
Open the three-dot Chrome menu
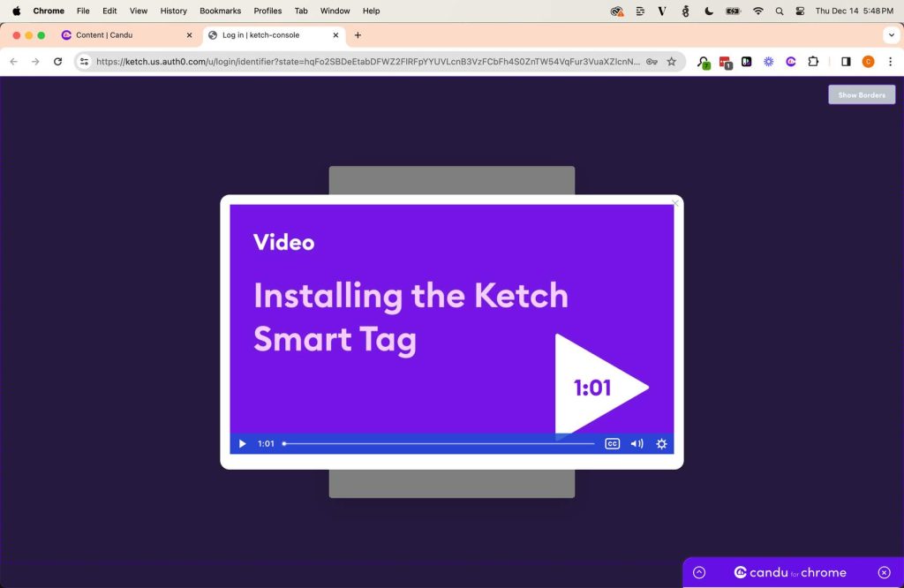click(x=893, y=62)
